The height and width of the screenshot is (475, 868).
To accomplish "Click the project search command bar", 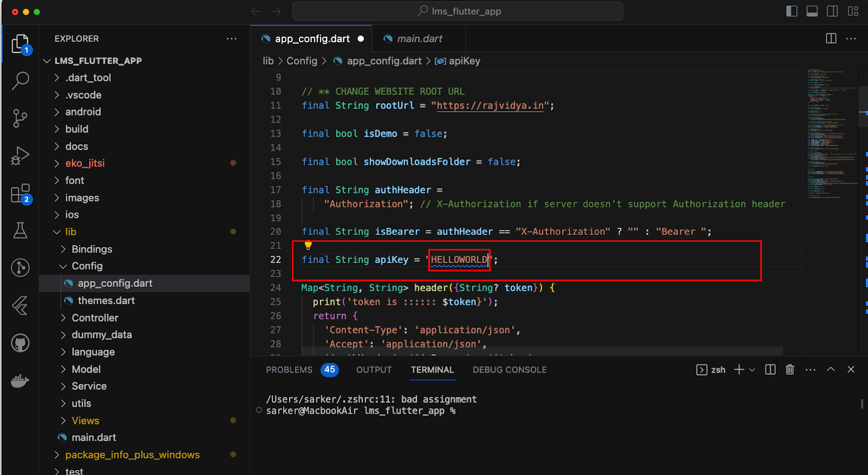I will pyautogui.click(x=458, y=11).
